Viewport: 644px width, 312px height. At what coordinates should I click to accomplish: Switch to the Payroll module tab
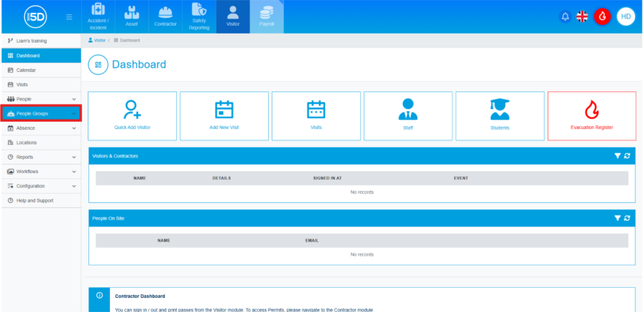pos(266,16)
